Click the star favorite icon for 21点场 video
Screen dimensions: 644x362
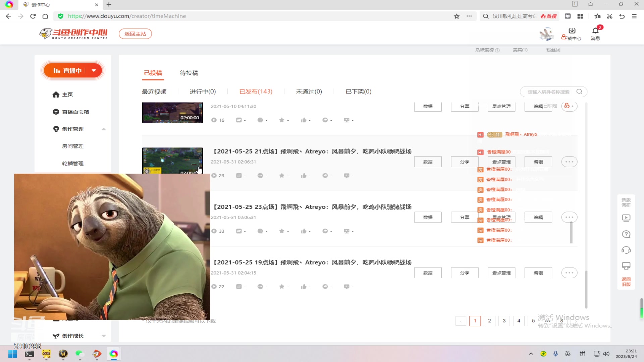pyautogui.click(x=282, y=176)
